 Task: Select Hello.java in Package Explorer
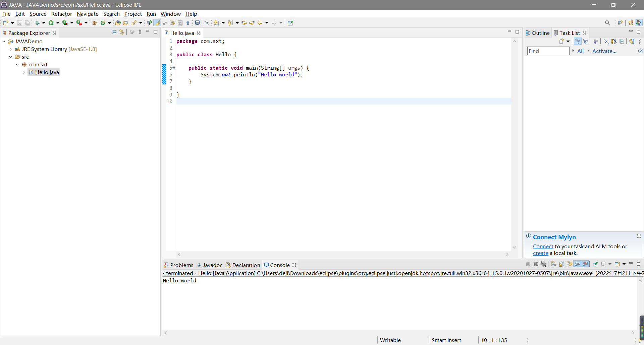coord(44,72)
